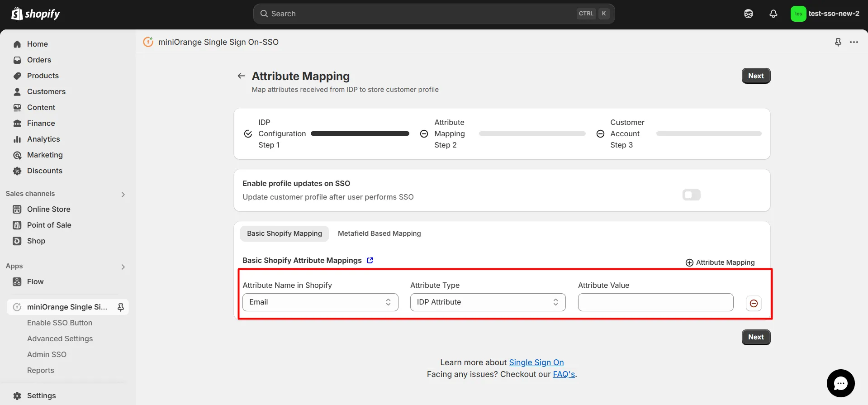Viewport: 868px width, 405px height.
Task: Click the IDP Configuration Step 1 check icon
Action: [x=248, y=133]
